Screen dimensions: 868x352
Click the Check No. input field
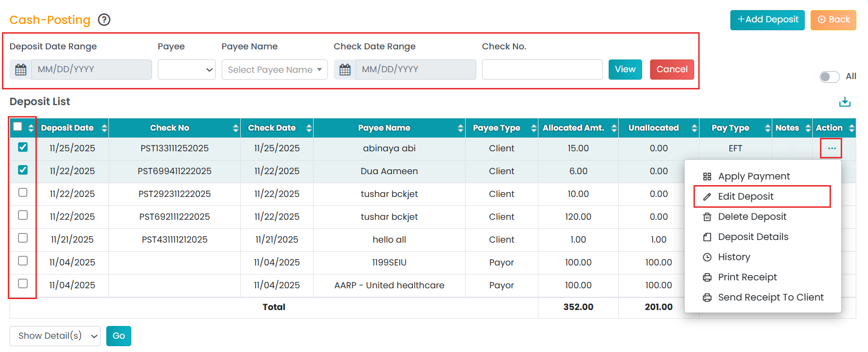[542, 70]
